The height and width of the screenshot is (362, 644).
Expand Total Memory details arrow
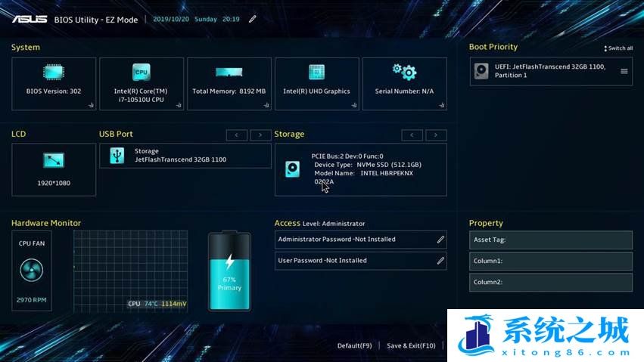(266, 105)
